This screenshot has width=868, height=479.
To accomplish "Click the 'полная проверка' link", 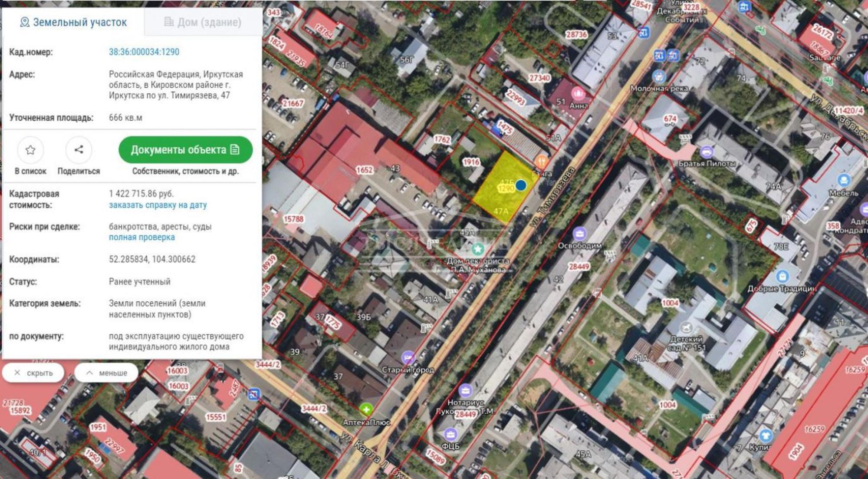I will (x=141, y=238).
